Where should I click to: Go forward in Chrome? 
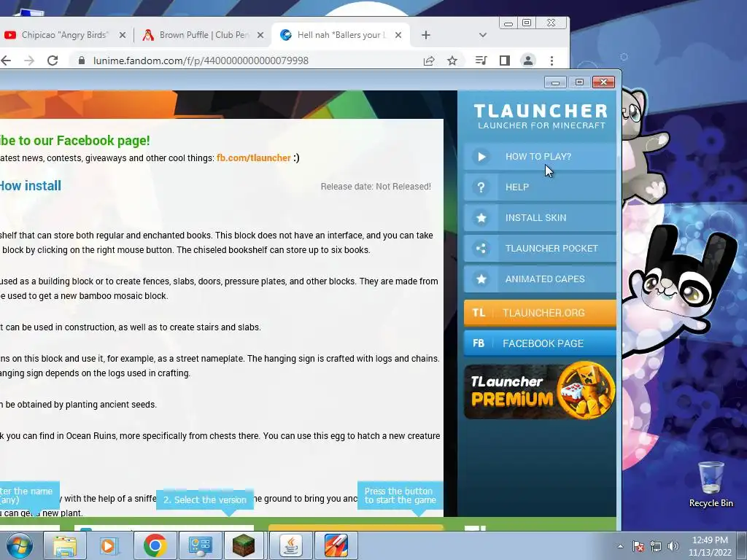coord(29,61)
